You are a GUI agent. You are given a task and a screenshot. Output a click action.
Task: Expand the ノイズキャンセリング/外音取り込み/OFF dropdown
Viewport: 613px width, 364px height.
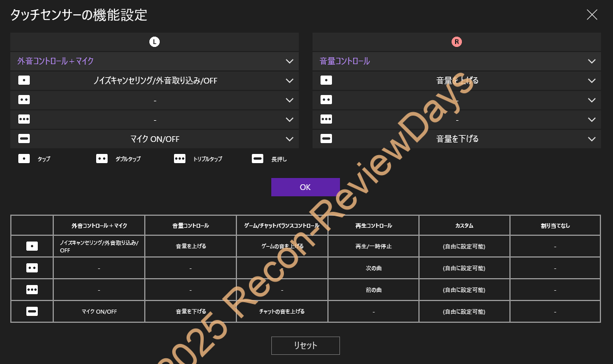[289, 81]
